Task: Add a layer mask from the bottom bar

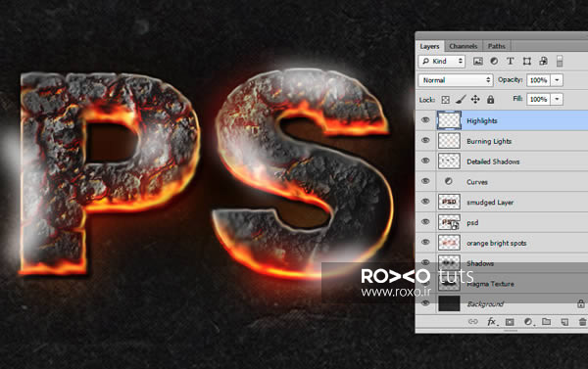Action: (510, 322)
